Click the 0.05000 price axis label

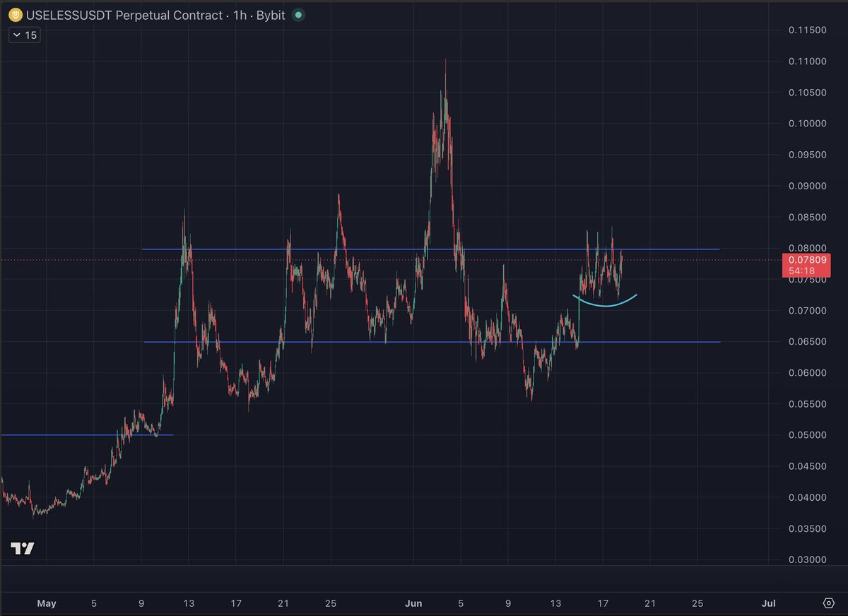tap(808, 435)
